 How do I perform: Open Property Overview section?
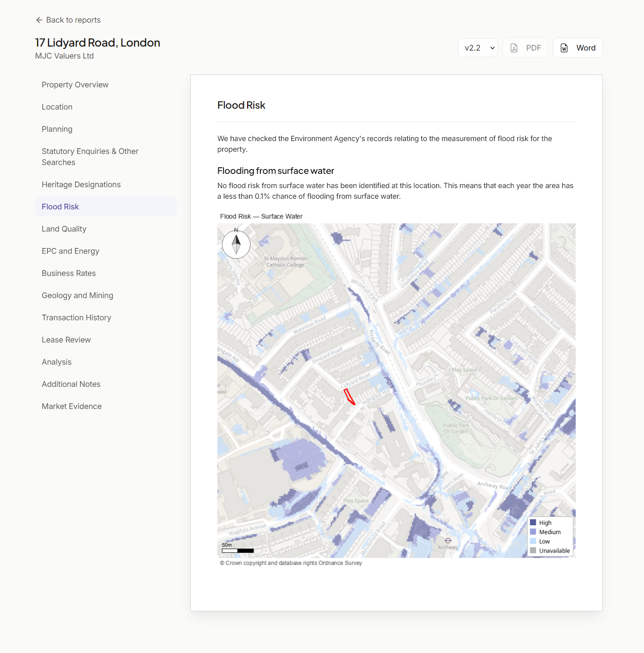coord(106,85)
